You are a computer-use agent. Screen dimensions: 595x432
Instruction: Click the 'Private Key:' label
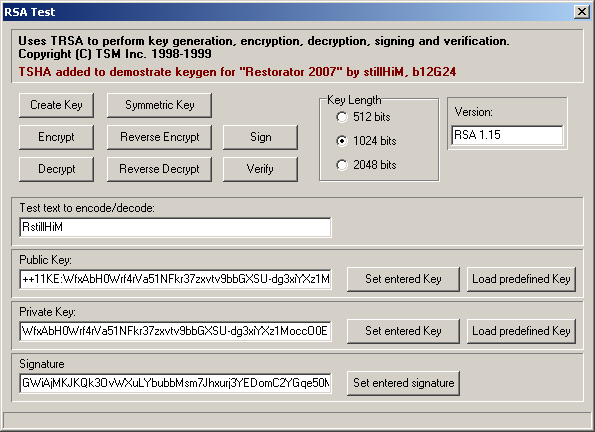point(47,312)
